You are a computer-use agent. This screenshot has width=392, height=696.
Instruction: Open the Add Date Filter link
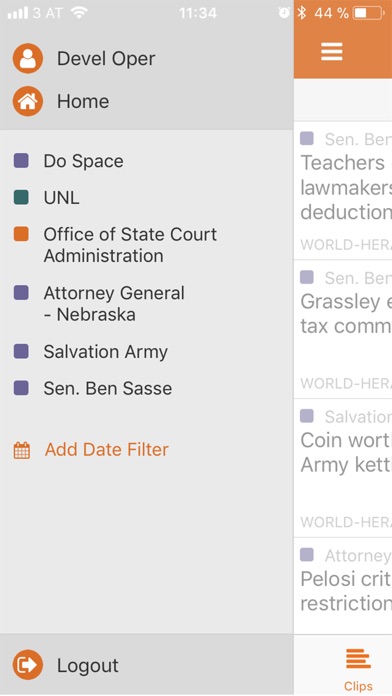click(107, 450)
